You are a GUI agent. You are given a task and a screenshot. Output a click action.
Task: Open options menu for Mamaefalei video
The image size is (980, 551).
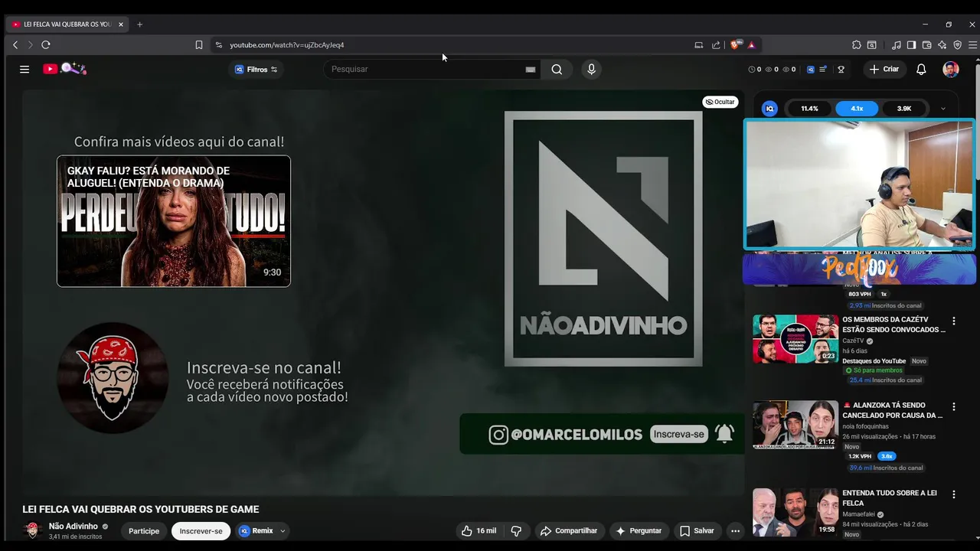point(954,495)
